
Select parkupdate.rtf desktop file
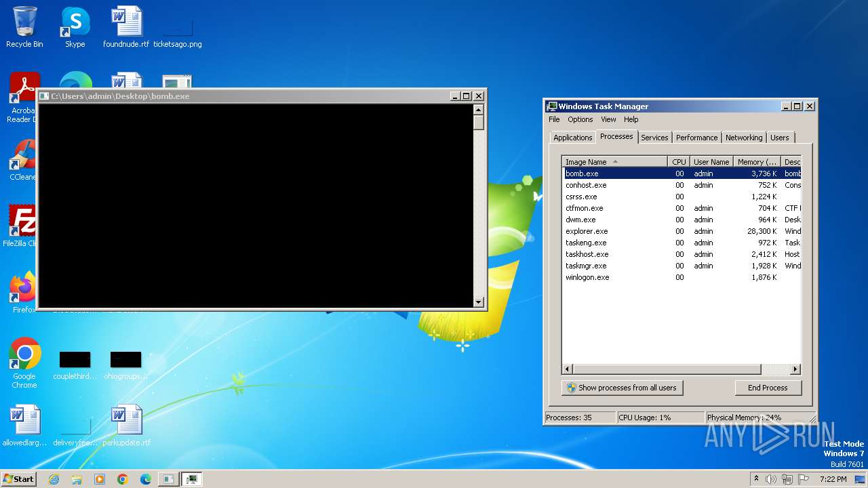tap(126, 426)
